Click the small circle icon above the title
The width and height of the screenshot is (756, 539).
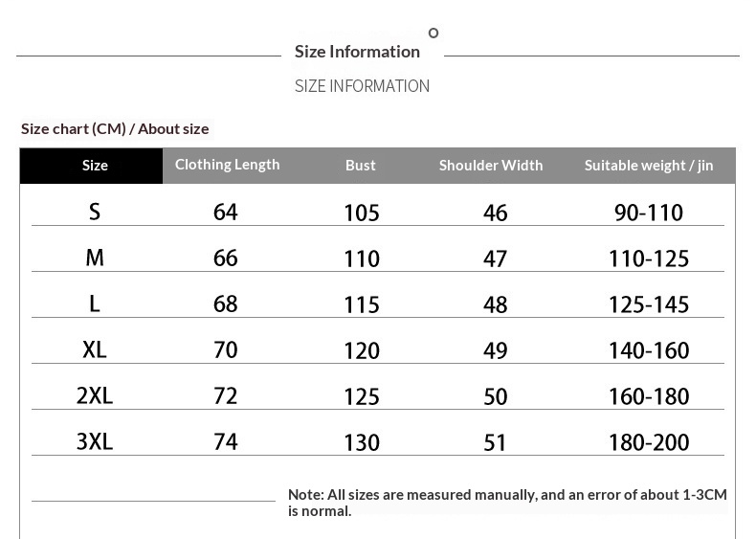434,33
